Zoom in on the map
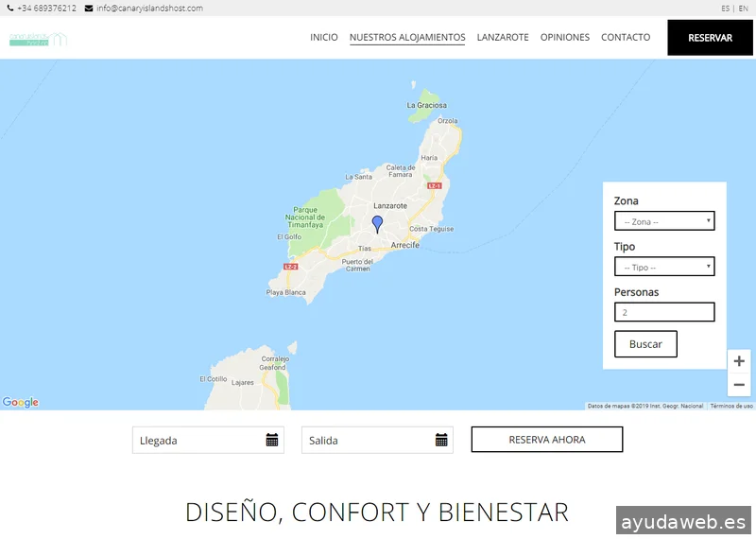 [x=739, y=361]
